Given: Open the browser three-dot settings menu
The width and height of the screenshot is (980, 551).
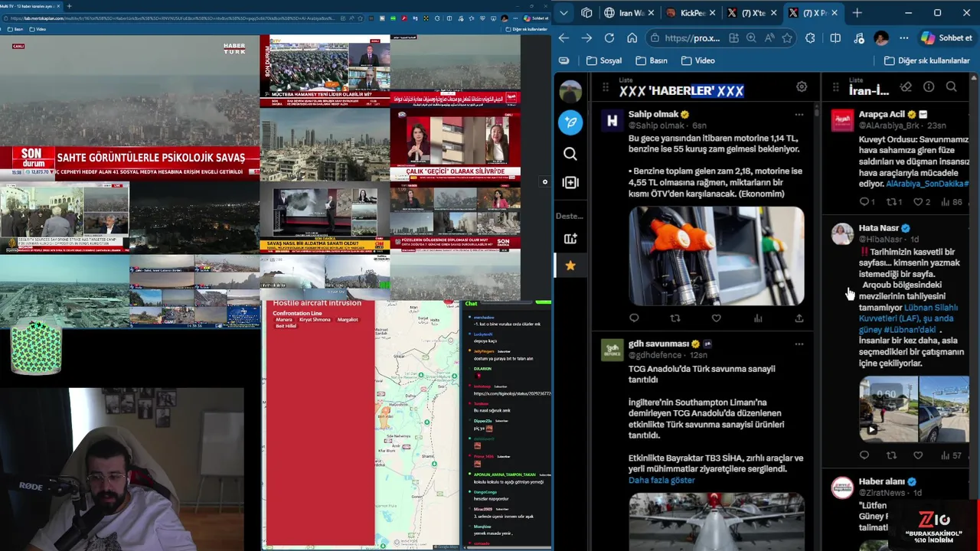Looking at the screenshot, I should pyautogui.click(x=904, y=37).
